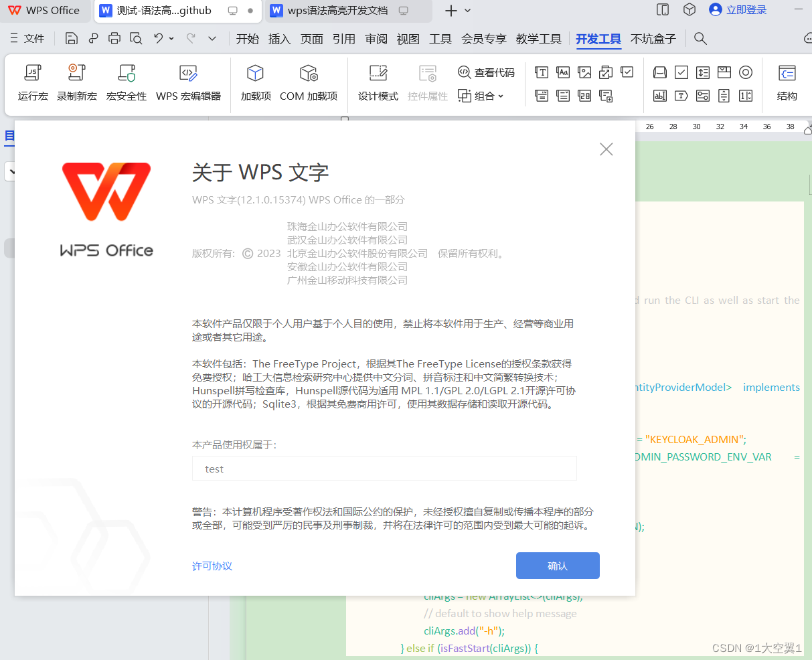Expand the dropdown beside the new-tab plus

(x=467, y=10)
